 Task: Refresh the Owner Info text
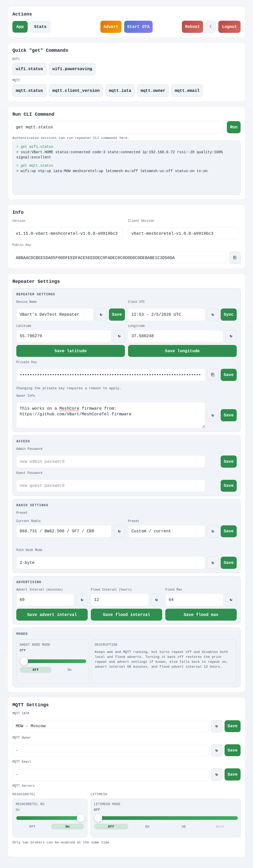coord(213,415)
